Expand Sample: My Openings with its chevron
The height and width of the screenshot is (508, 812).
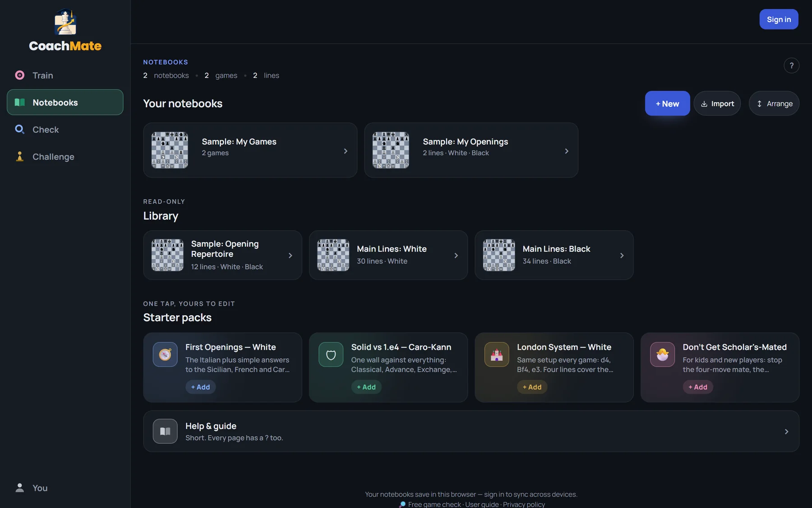point(567,151)
